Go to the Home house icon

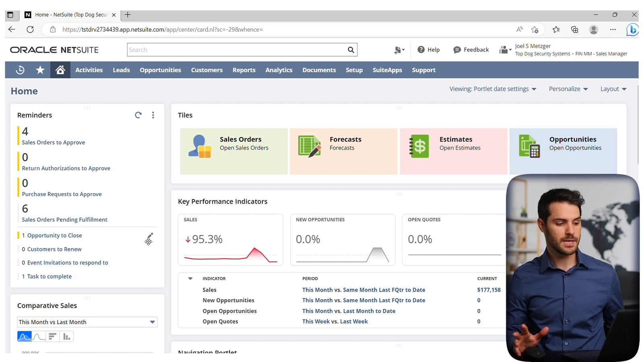tap(60, 70)
